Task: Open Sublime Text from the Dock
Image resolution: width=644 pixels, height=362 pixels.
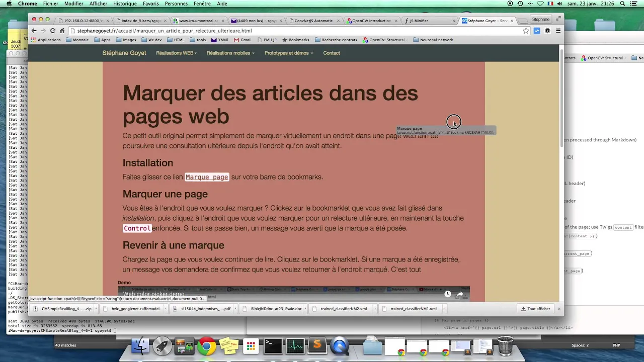Action: point(317,346)
